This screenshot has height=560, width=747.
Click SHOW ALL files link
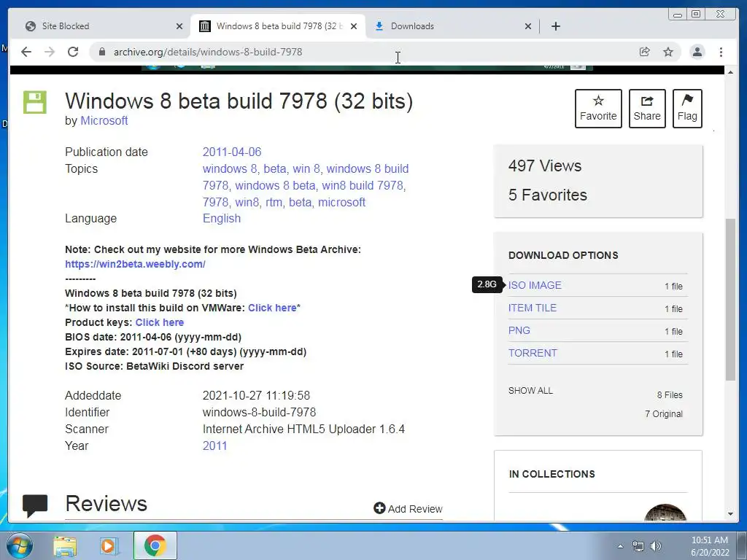(530, 391)
